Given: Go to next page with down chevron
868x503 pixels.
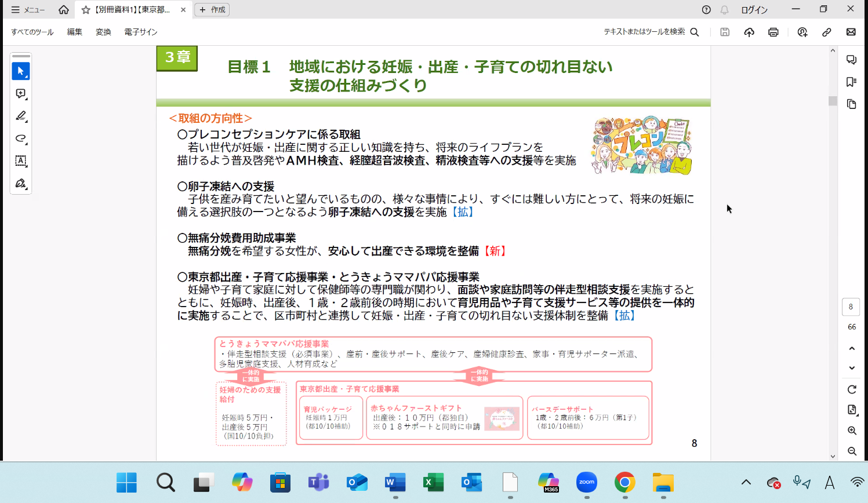Looking at the screenshot, I should pyautogui.click(x=852, y=368).
